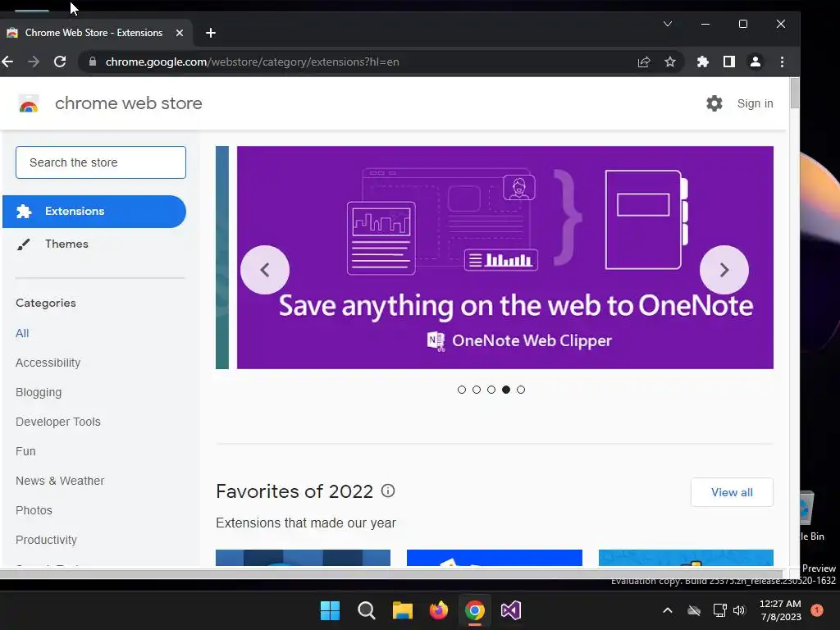Select the fourth active carousel dot
Image resolution: width=840 pixels, height=630 pixels.
pyautogui.click(x=506, y=390)
